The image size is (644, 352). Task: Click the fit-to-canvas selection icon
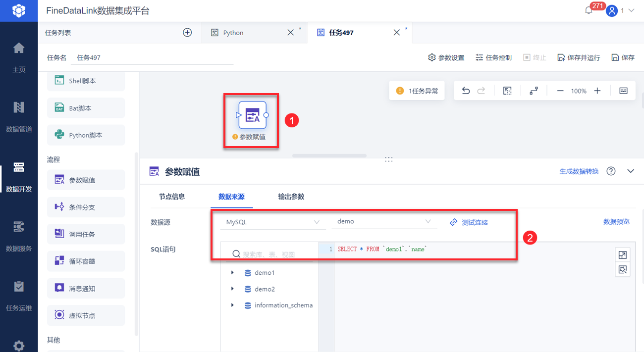tap(507, 91)
